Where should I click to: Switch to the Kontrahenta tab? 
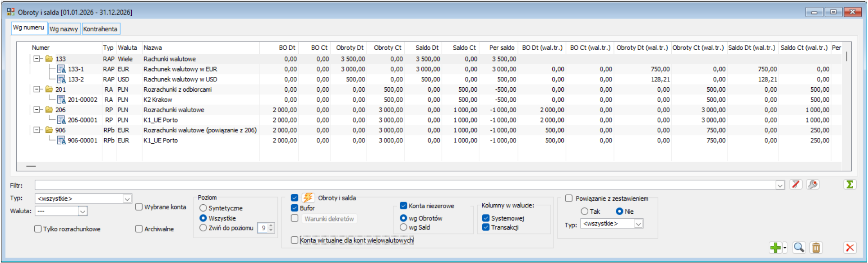point(100,29)
